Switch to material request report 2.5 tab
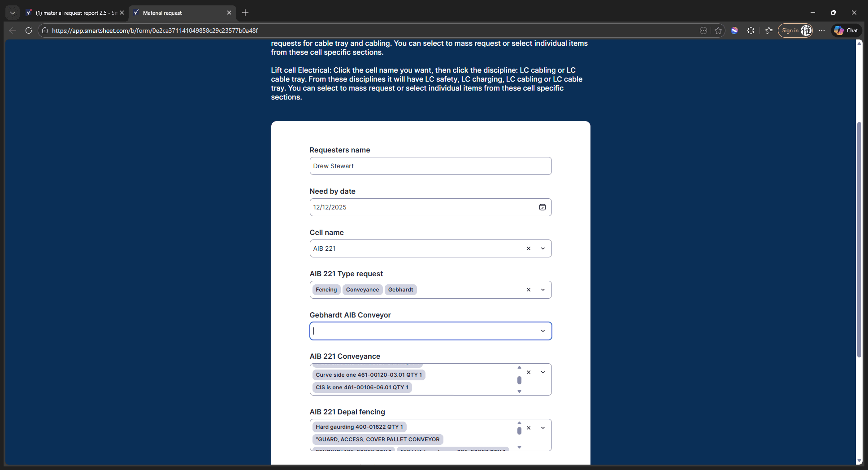The height and width of the screenshot is (470, 868). coord(74,13)
